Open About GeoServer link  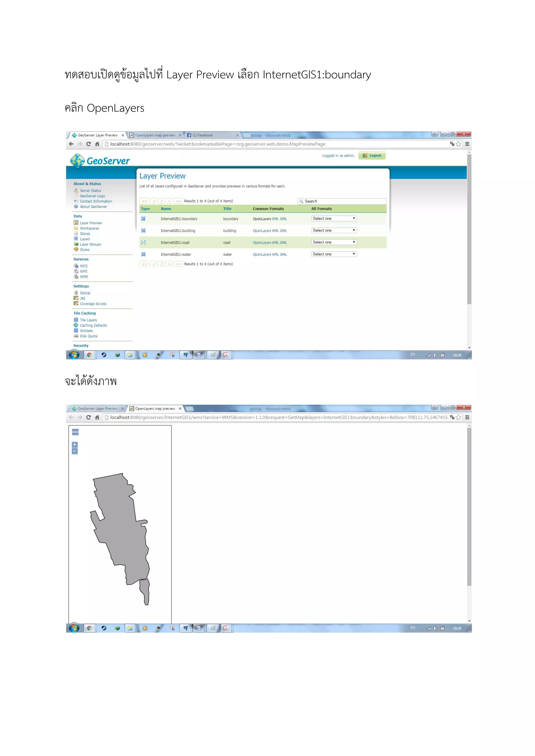pyautogui.click(x=93, y=207)
